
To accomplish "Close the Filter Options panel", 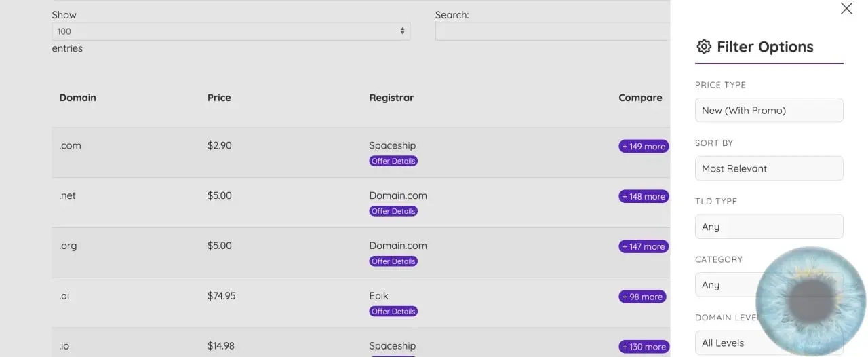I will (x=846, y=8).
